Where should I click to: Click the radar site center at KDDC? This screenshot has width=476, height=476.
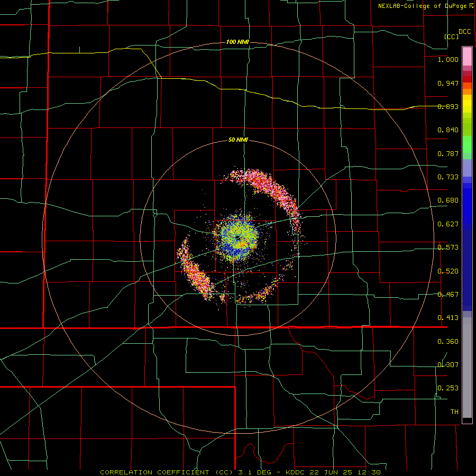coord(237,237)
